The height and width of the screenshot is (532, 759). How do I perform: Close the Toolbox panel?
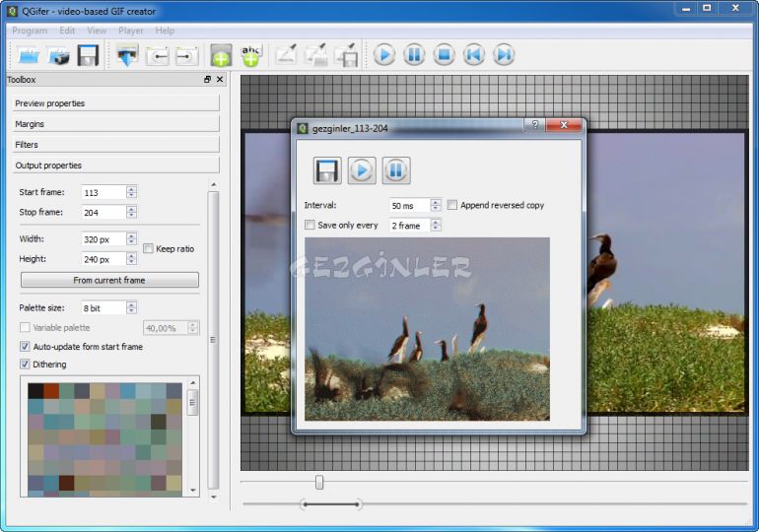220,80
